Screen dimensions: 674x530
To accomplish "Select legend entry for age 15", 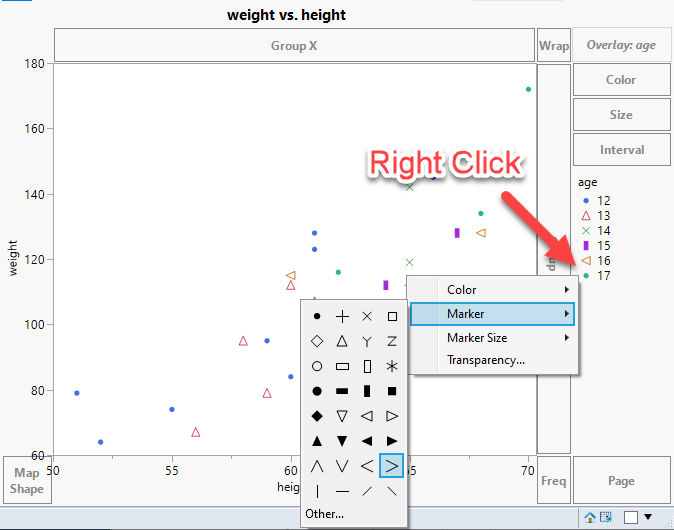I will 596,246.
